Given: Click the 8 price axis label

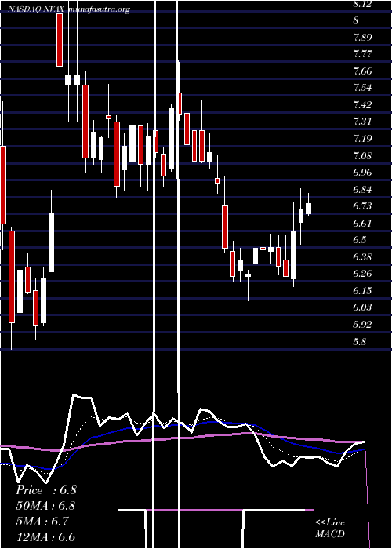Looking at the screenshot, I should point(356,20).
